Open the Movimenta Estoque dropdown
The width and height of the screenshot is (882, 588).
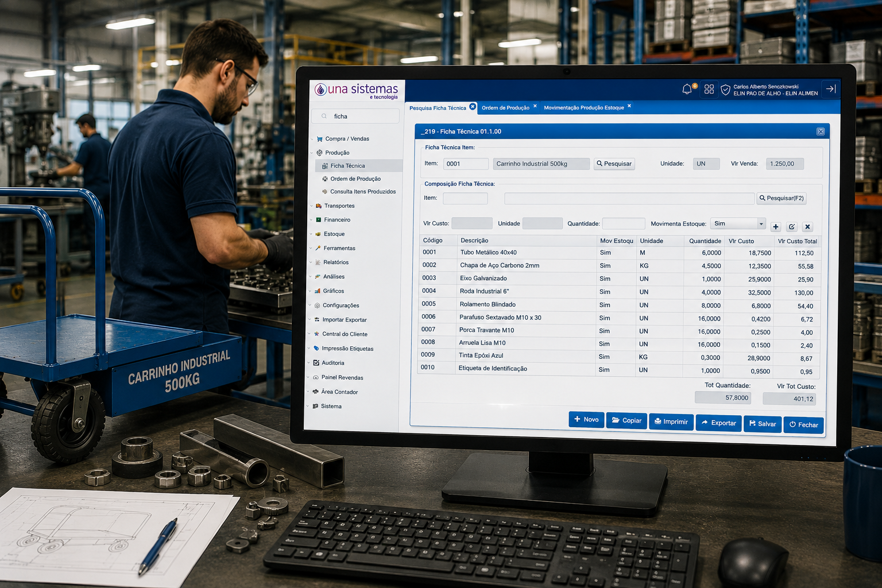pos(738,223)
